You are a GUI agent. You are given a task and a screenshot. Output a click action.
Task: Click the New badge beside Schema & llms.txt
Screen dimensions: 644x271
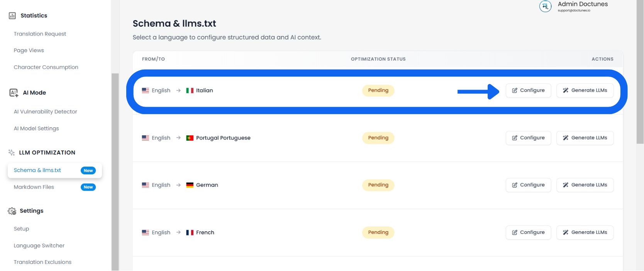(88, 170)
